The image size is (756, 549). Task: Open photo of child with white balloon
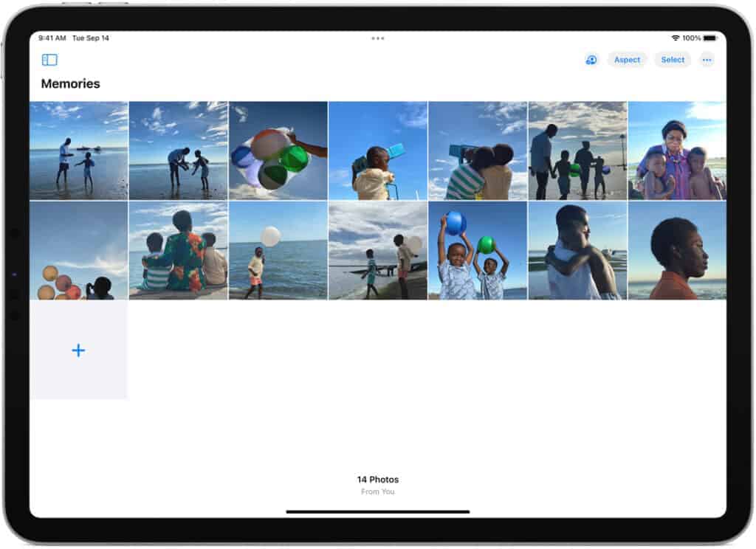[x=278, y=251]
